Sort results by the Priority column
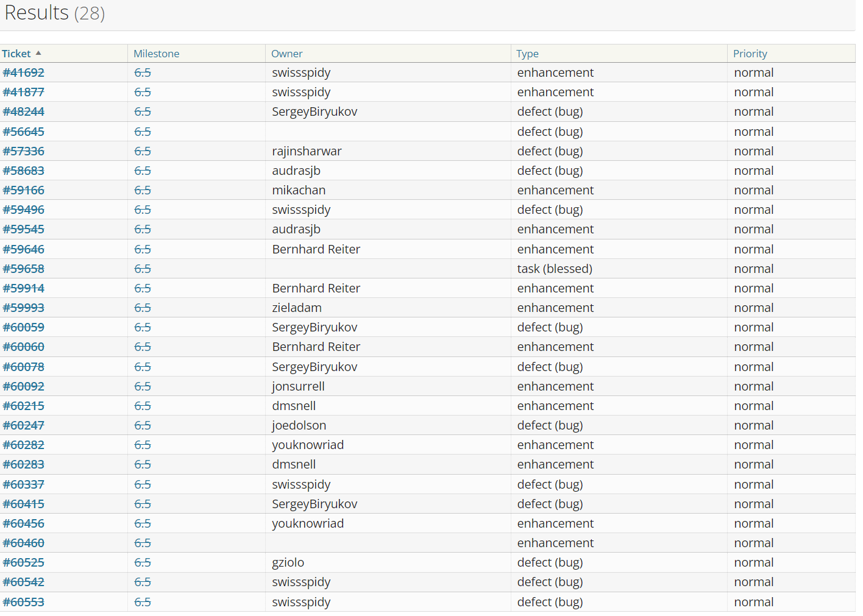Viewport: 863px width, 616px height. [750, 54]
